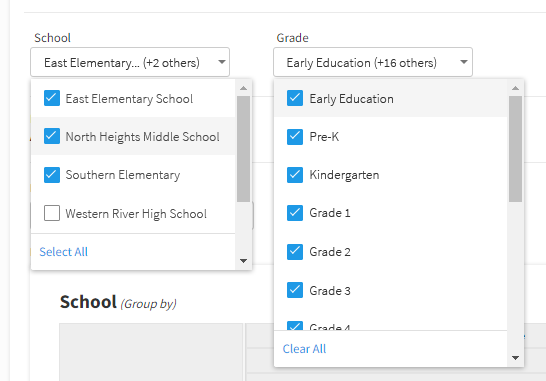Click the Pre-K label

coord(324,137)
